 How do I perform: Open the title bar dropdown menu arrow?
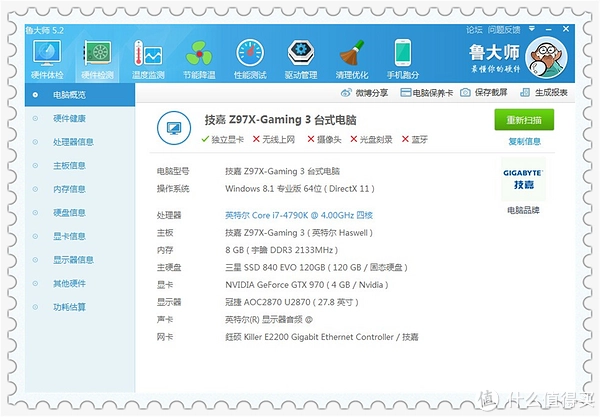pyautogui.click(x=532, y=29)
